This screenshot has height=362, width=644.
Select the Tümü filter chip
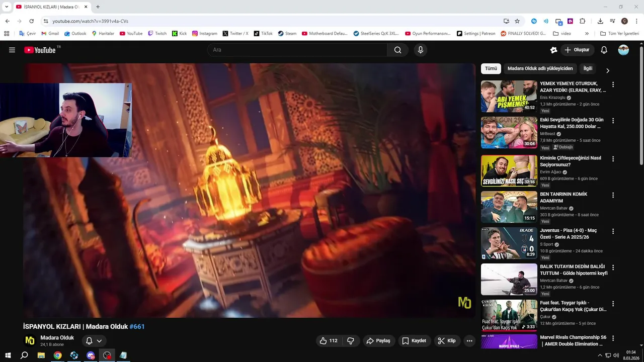(491, 68)
